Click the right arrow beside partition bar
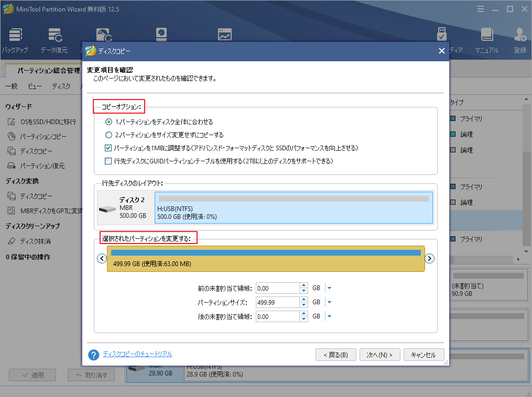This screenshot has width=532, height=397. tap(430, 259)
